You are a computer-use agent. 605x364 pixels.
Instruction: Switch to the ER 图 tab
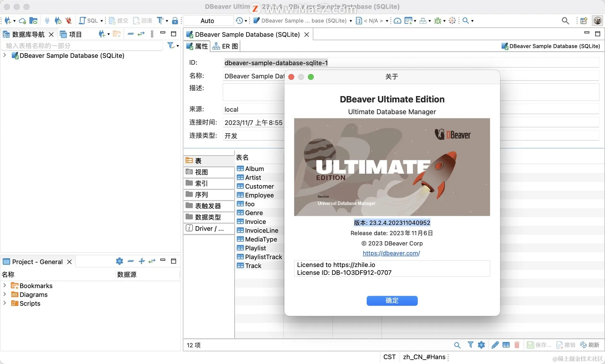pos(225,46)
